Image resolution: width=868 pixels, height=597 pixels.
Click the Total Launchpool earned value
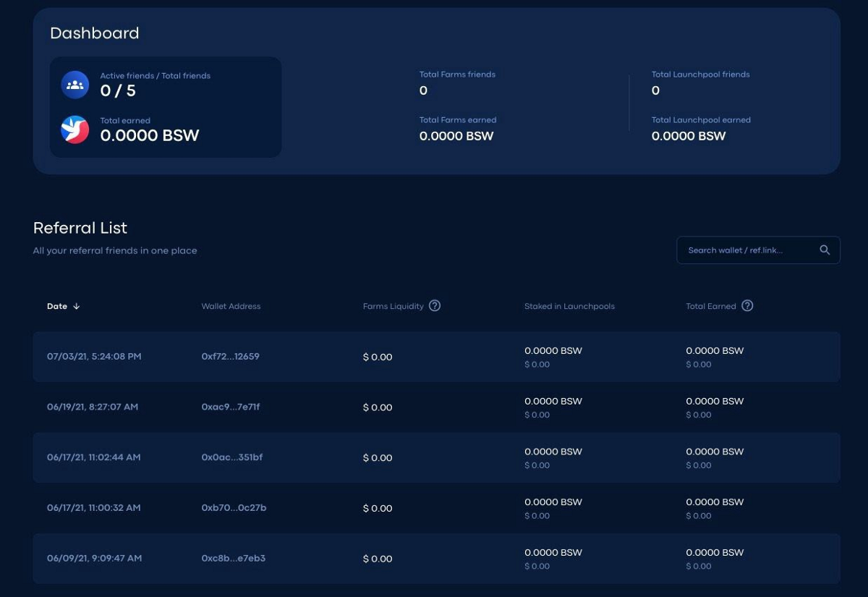coord(688,136)
